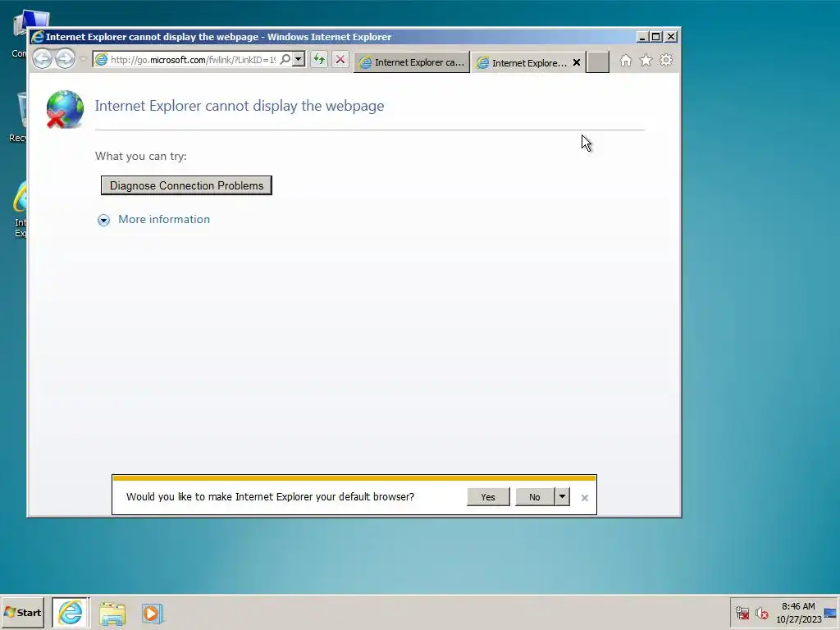Screen dimensions: 840x630
Task: Click the muted volume tray icon
Action: click(x=761, y=612)
